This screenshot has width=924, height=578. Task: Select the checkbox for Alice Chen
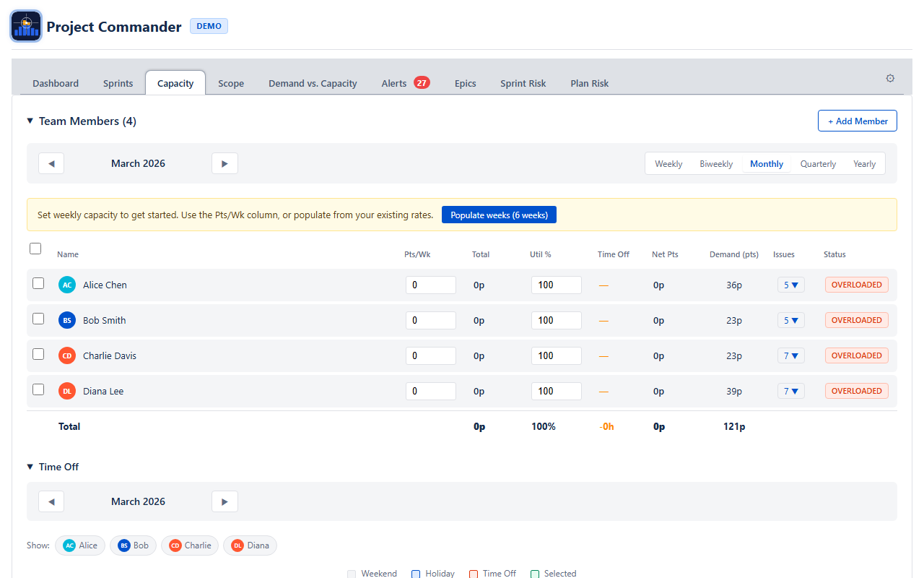click(x=38, y=283)
